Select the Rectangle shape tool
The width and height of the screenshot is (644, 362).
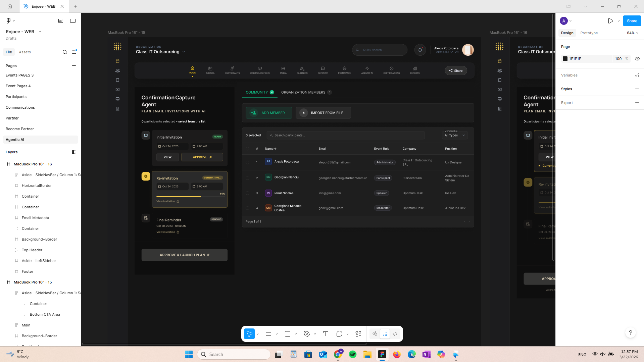pos(288,334)
